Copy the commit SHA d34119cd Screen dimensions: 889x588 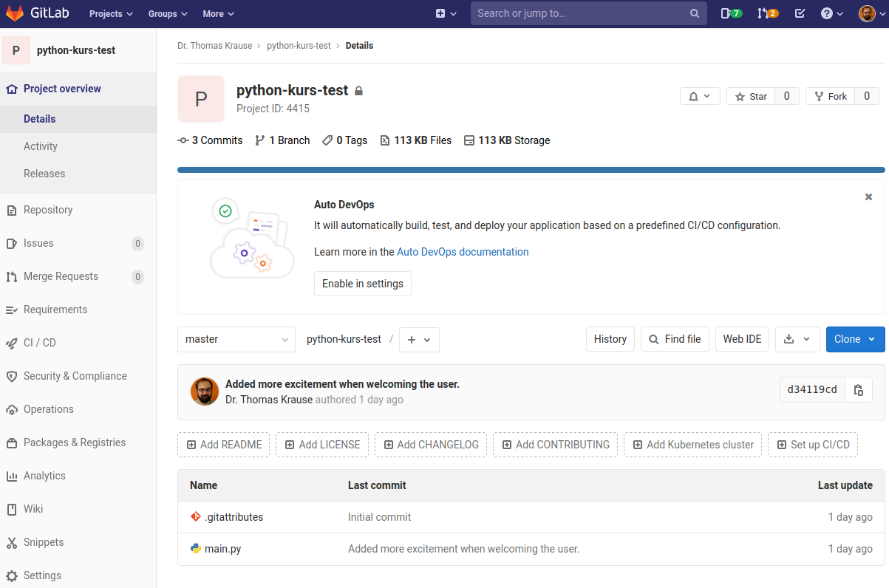[x=859, y=390]
